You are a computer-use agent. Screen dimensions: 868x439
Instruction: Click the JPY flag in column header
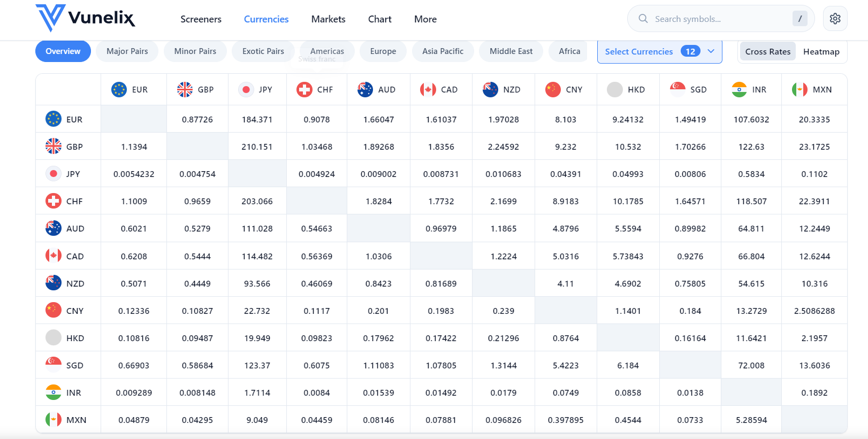[246, 89]
